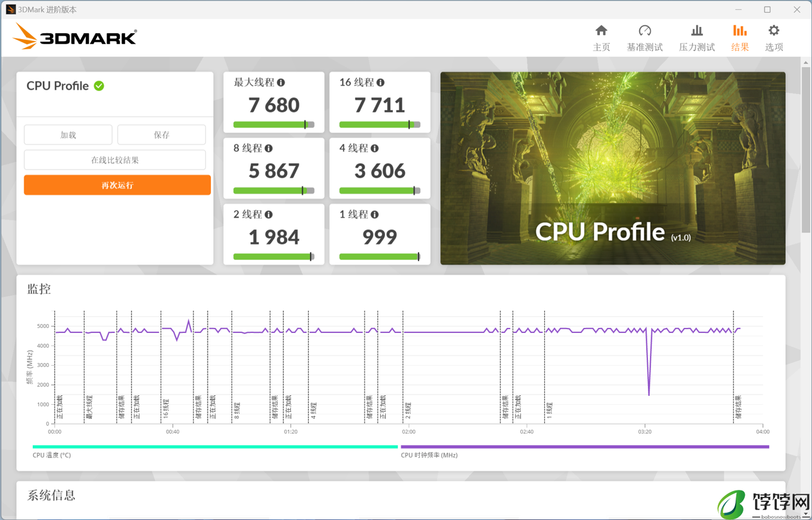Click the info icon next to 16 线程

[381, 83]
